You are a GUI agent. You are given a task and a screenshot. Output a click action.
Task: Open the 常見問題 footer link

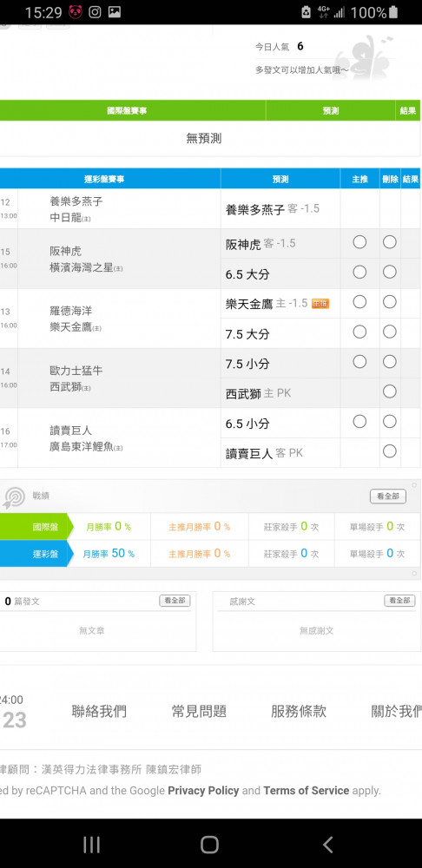(199, 712)
